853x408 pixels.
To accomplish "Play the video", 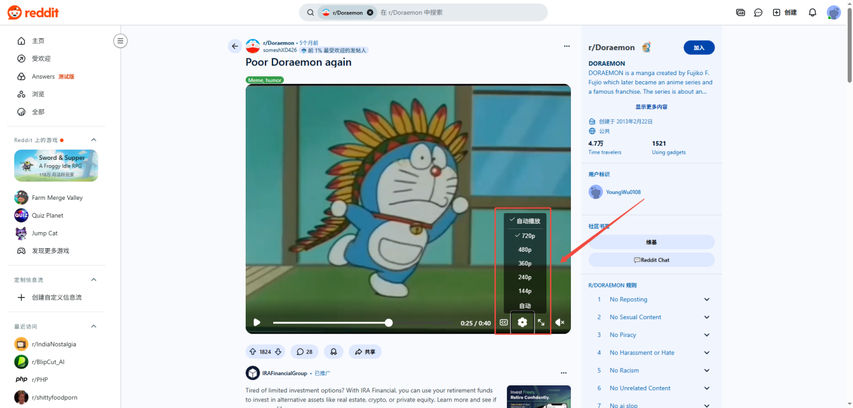I will [x=257, y=323].
